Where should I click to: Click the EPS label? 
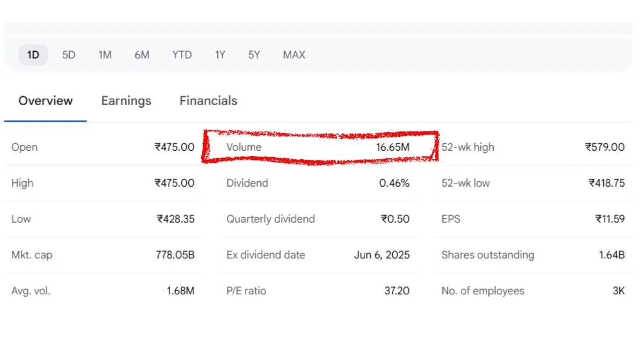(451, 219)
